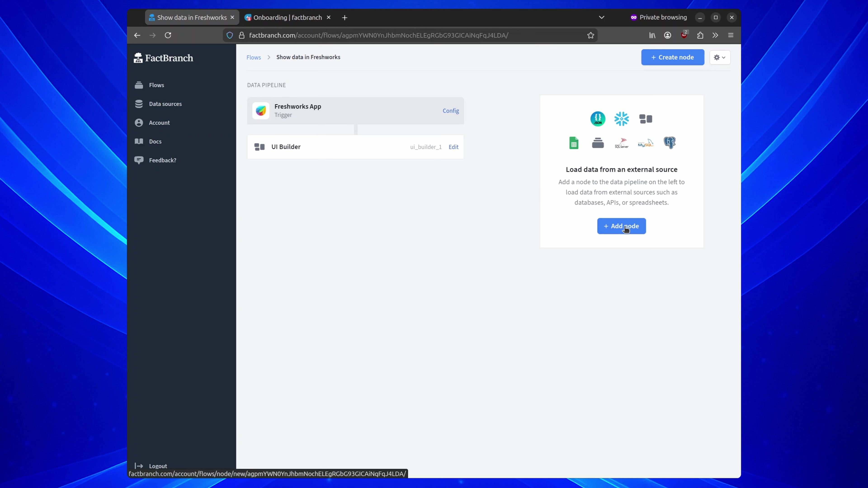
Task: Expand the overflow toolbar double-chevron
Action: [x=715, y=35]
